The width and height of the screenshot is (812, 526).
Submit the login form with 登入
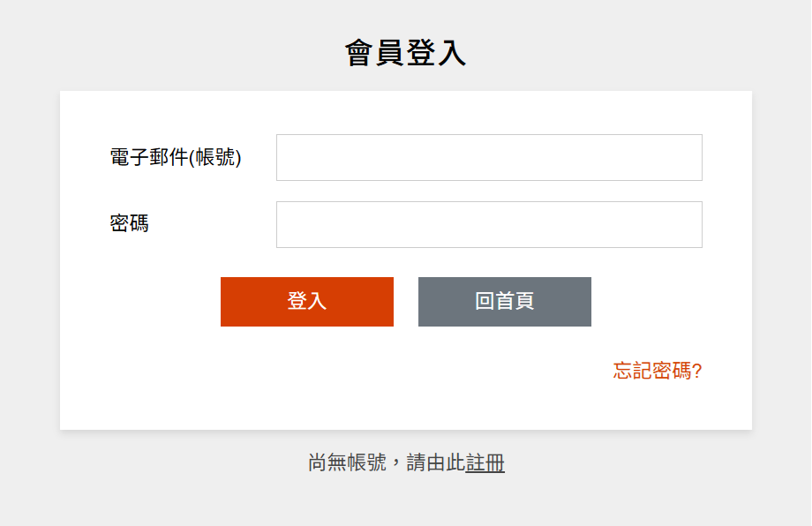(306, 302)
